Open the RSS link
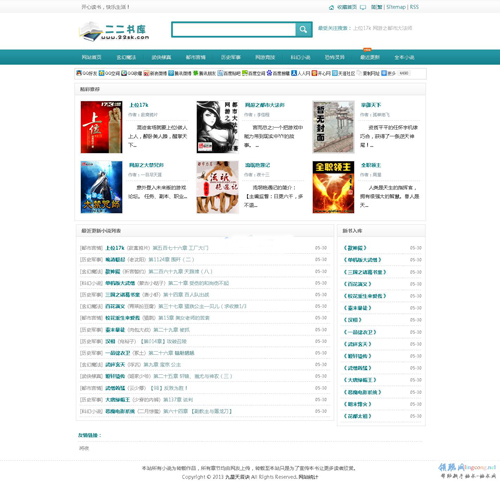This screenshot has height=484, width=500. [x=414, y=7]
